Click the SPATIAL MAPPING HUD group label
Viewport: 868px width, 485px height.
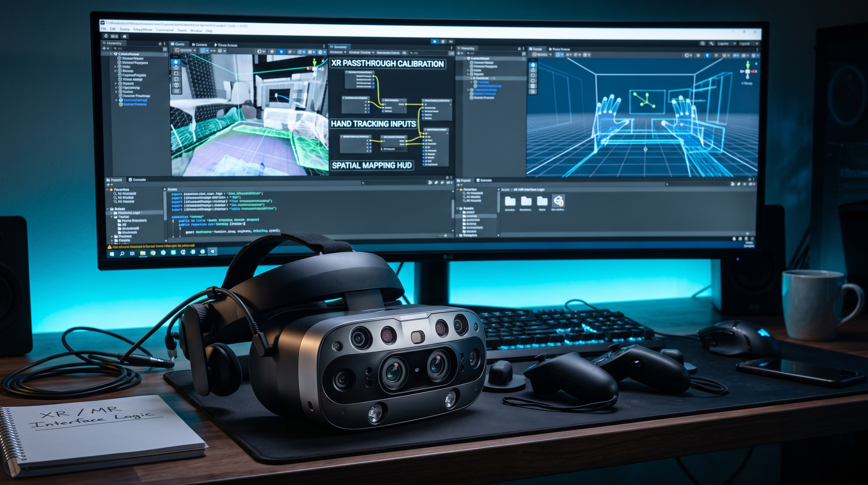click(372, 165)
